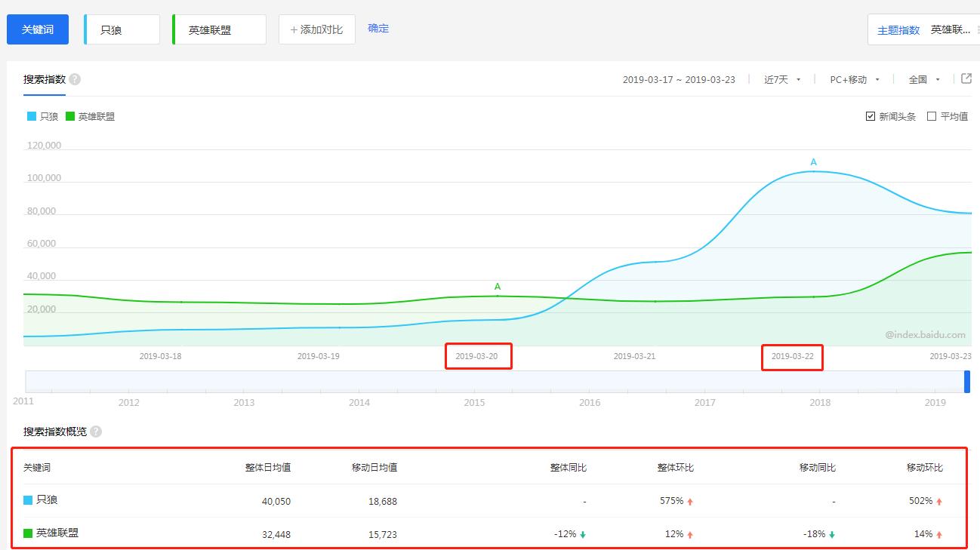Image resolution: width=980 pixels, height=550 pixels.
Task: Enable the 平均值 checkbox
Action: (932, 116)
